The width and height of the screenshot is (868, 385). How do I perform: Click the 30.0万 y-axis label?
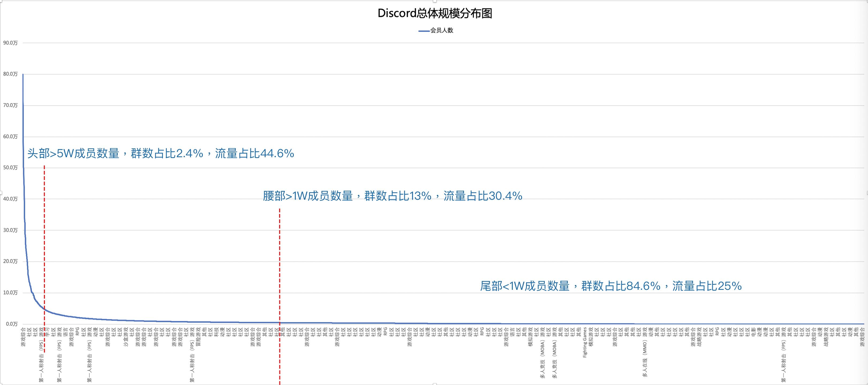(x=10, y=230)
